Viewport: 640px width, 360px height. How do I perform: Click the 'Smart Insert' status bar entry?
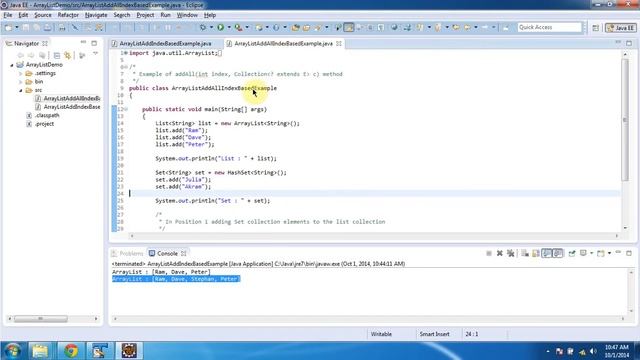(434, 334)
